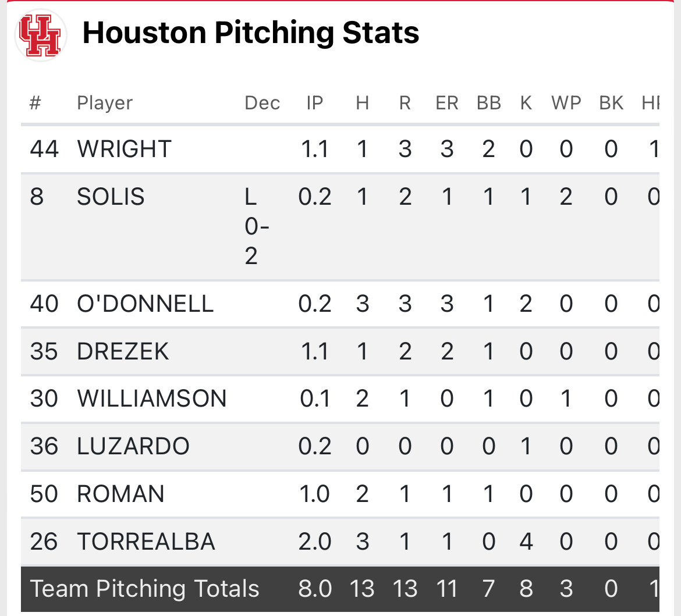Select the ER column header
The image size is (681, 616).
coord(446,103)
